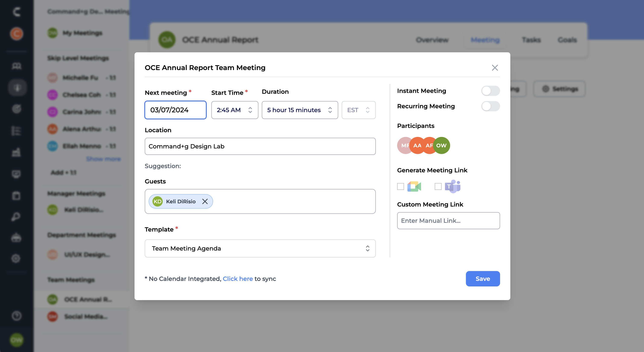The width and height of the screenshot is (644, 352).
Task: Click the Microsoft Teams icon
Action: point(452,186)
